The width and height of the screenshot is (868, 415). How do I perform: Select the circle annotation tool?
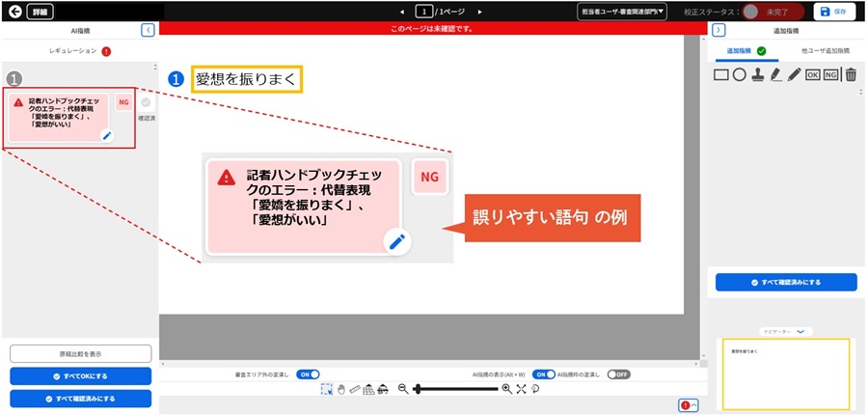click(x=739, y=74)
